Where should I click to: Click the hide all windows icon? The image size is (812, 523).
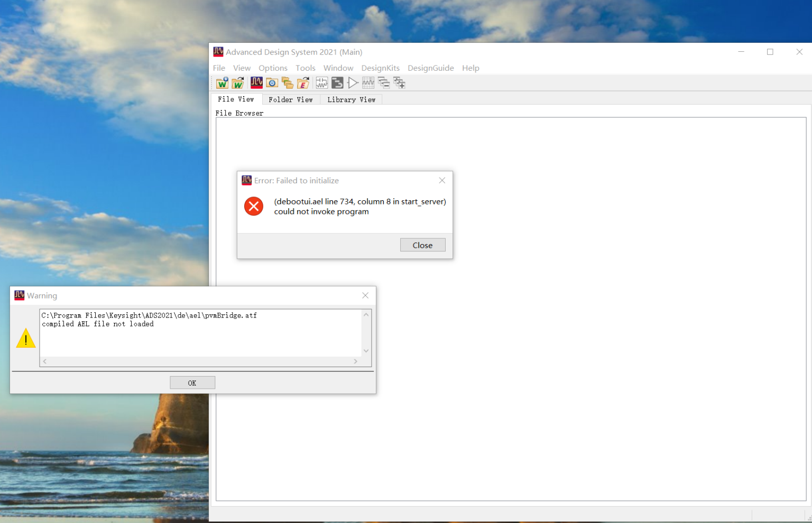click(x=384, y=83)
